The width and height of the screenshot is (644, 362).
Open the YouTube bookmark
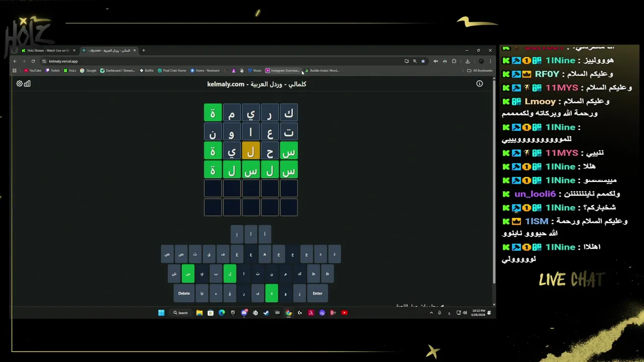[33, 70]
